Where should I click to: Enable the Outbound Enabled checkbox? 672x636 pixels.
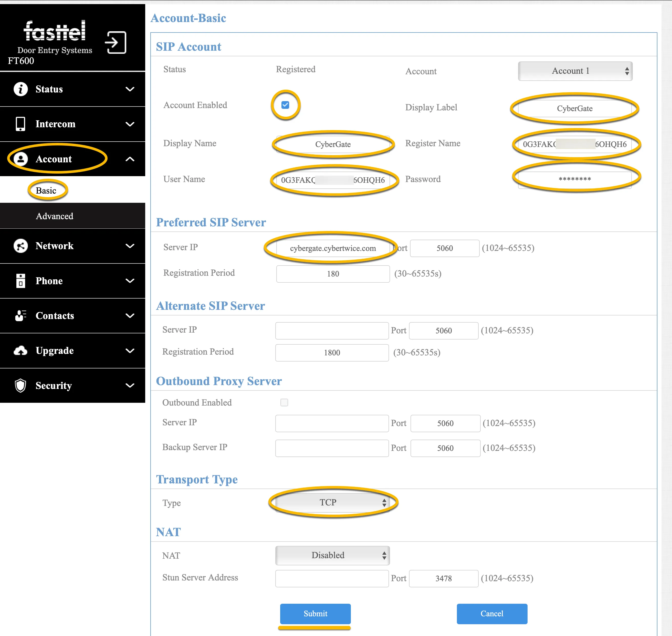285,402
